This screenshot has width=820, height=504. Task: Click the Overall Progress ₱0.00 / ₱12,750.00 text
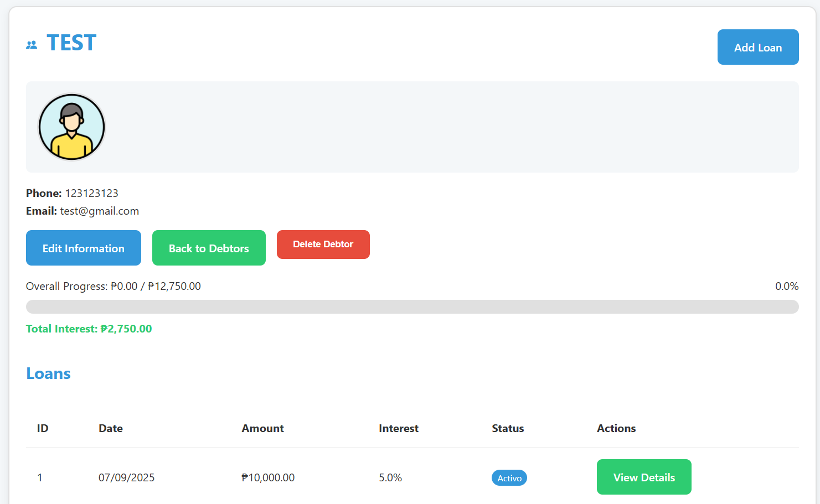click(114, 286)
